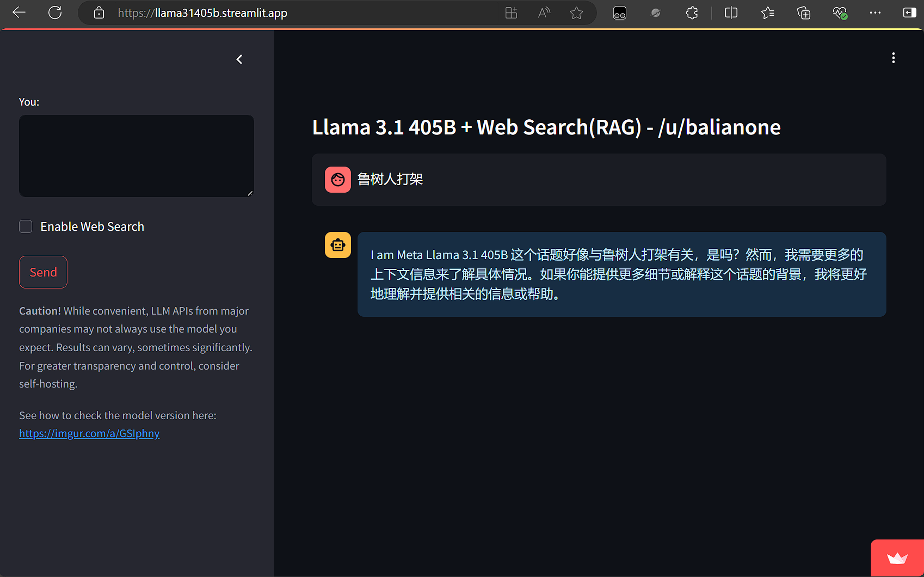Add this page to favorites with star icon

[x=577, y=13]
